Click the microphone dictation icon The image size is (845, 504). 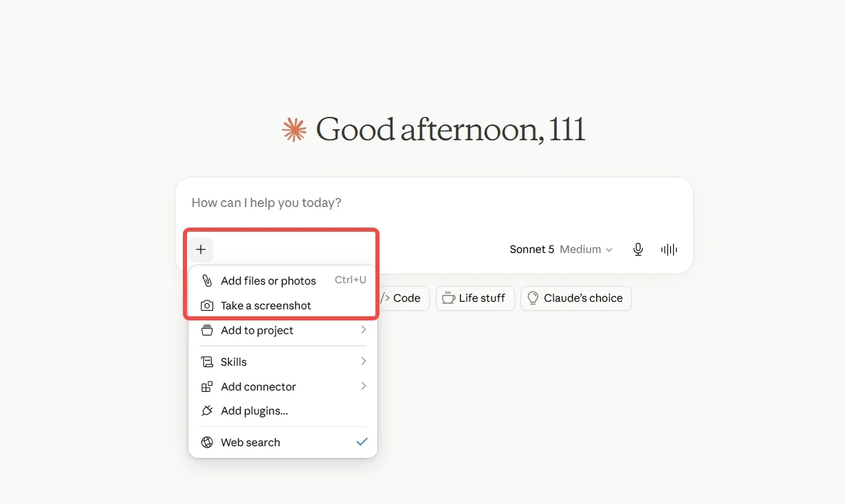638,250
